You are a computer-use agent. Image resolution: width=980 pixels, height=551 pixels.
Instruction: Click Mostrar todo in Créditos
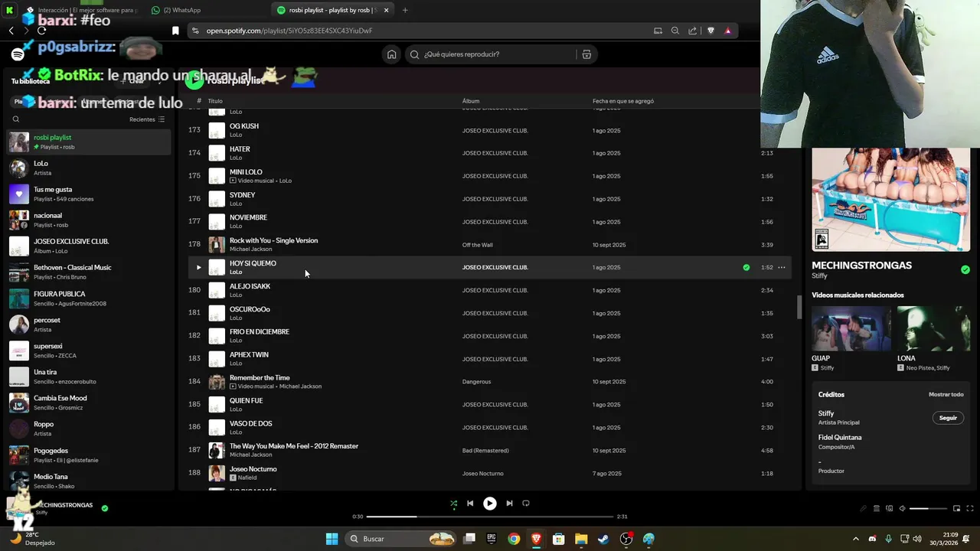tap(946, 395)
